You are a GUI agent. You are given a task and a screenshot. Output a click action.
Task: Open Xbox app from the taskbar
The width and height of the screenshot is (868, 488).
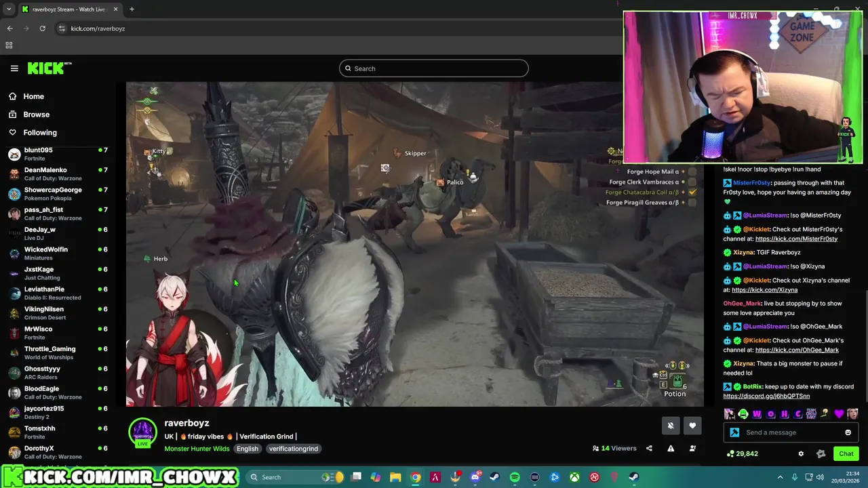(x=574, y=477)
